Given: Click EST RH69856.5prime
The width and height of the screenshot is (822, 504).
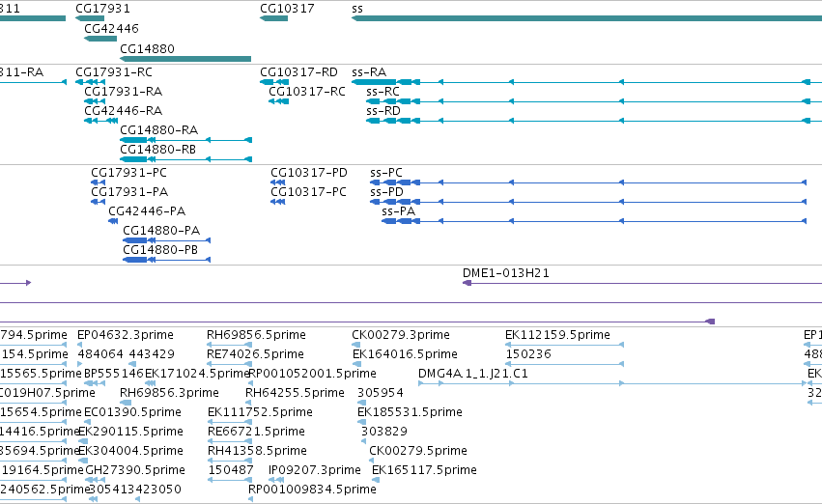Looking at the screenshot, I should point(256,335).
